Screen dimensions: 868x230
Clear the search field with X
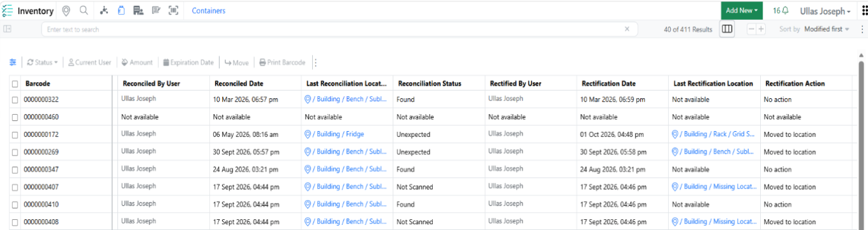(x=627, y=29)
